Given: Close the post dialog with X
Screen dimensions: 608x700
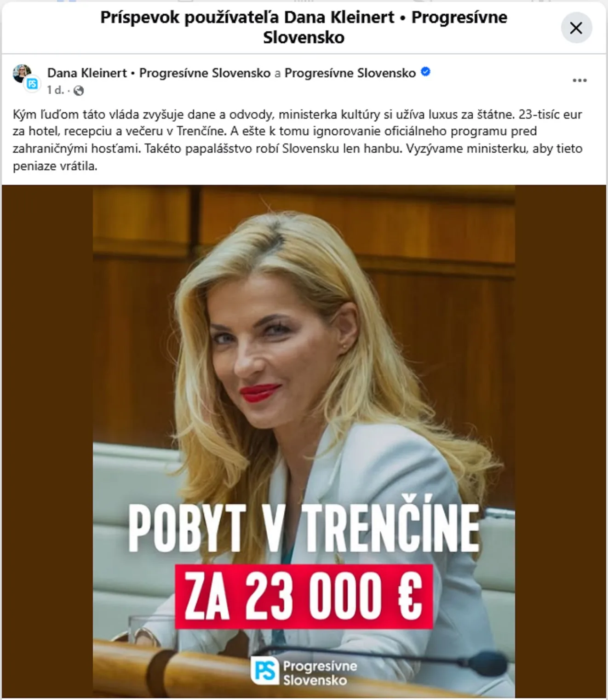Looking at the screenshot, I should (x=576, y=28).
